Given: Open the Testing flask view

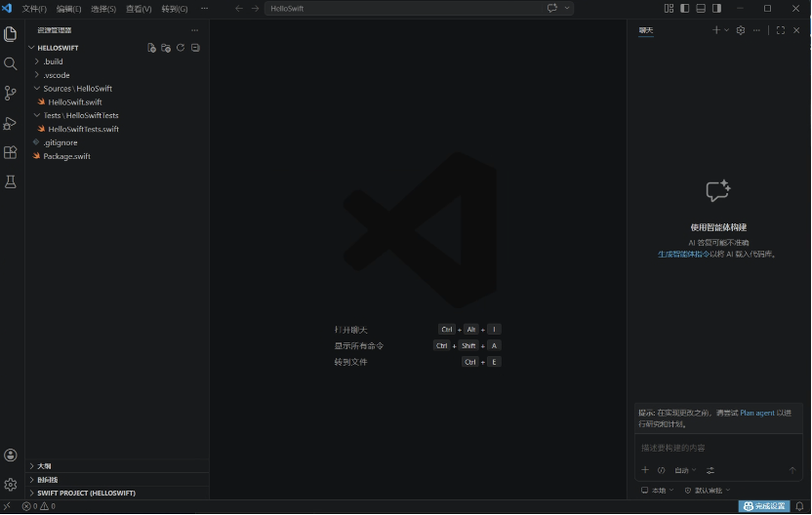Looking at the screenshot, I should [x=11, y=181].
